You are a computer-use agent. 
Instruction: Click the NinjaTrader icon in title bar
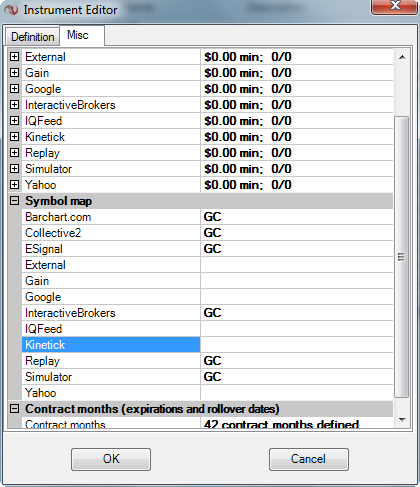tap(11, 10)
